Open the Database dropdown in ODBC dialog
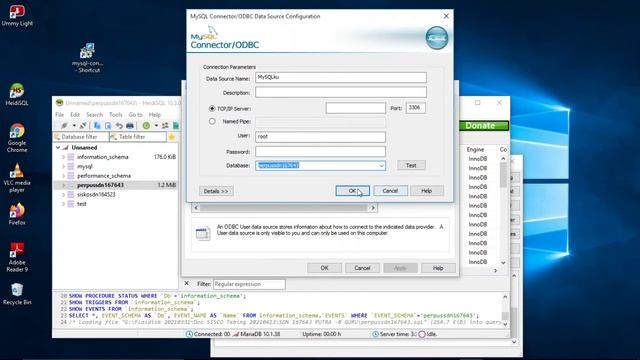Screen dimensions: 640x360 (x=381, y=166)
